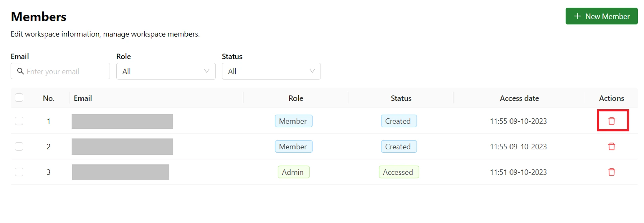Screen dimensions: 644x223
Task: Focus the Enter your email search field
Action: pos(60,71)
